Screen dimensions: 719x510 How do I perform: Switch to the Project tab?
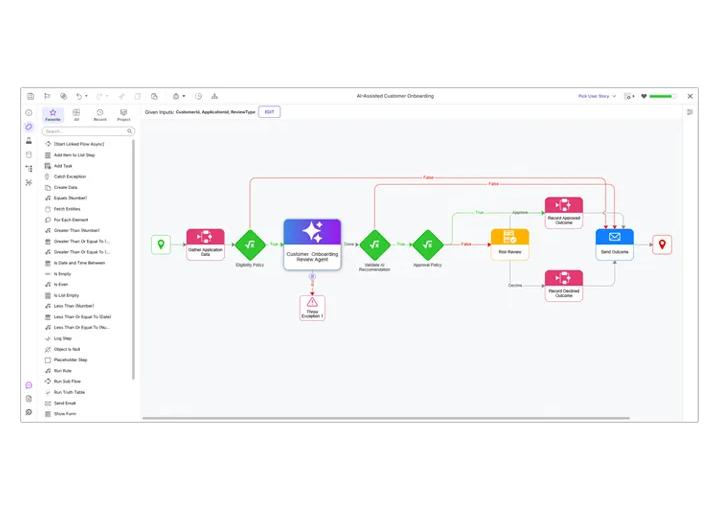click(123, 115)
